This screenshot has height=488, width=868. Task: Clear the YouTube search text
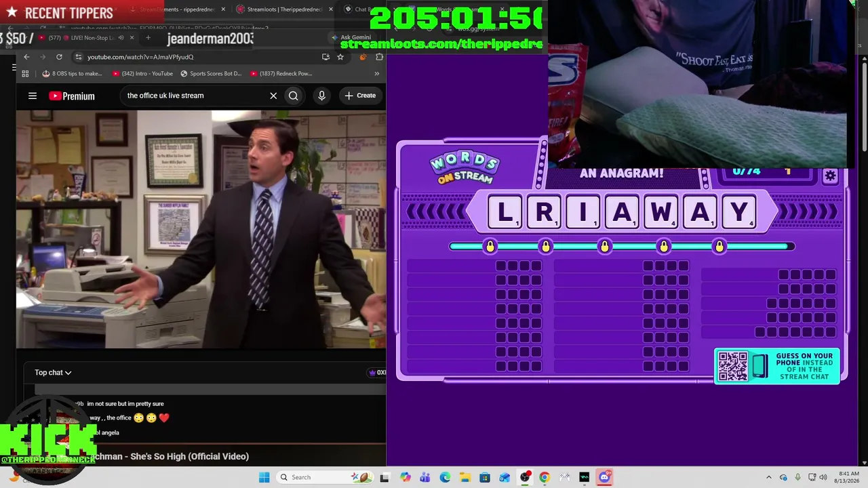pyautogui.click(x=273, y=96)
